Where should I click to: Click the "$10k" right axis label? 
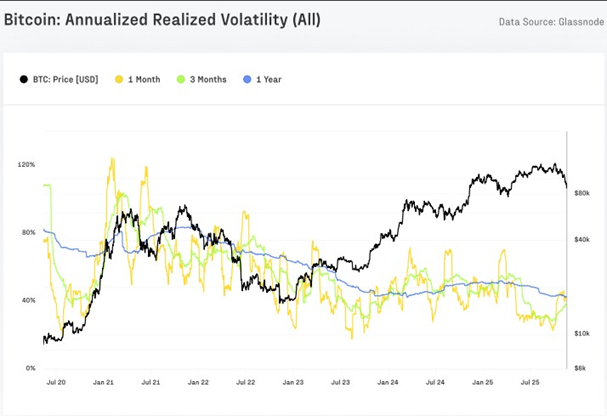pos(582,333)
